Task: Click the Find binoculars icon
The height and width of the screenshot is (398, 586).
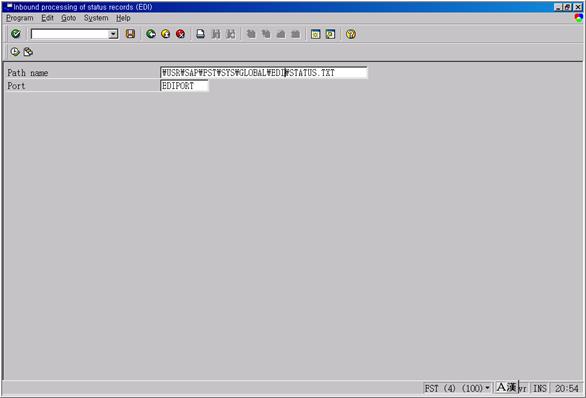Action: tap(216, 34)
